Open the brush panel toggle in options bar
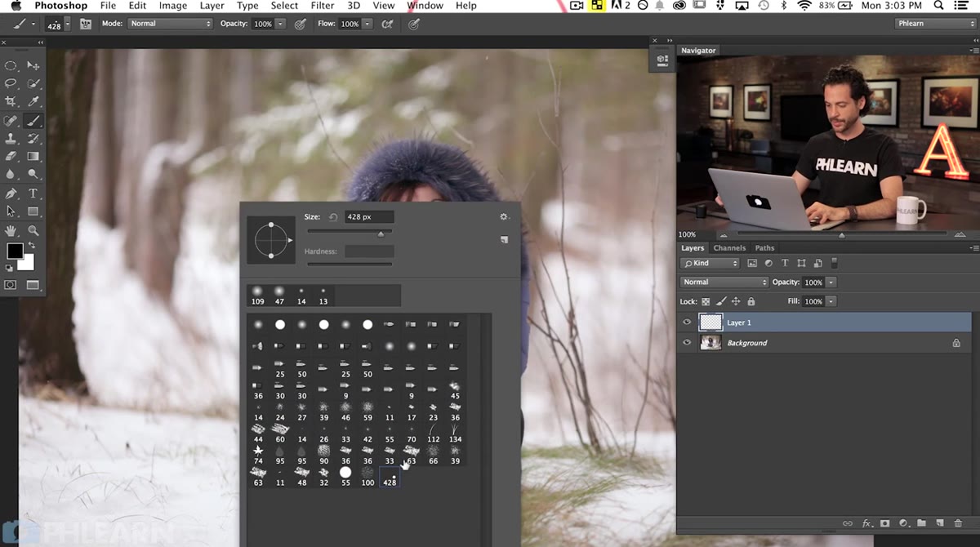The height and width of the screenshot is (547, 980). point(85,24)
